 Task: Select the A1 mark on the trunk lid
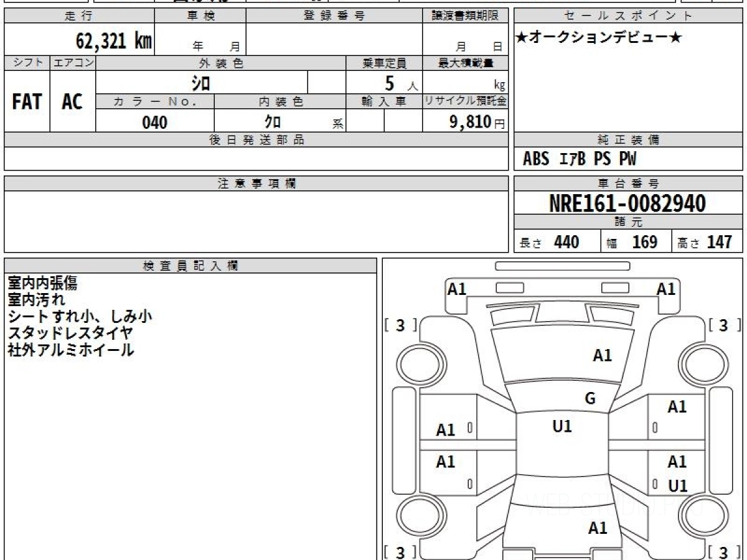(x=598, y=528)
